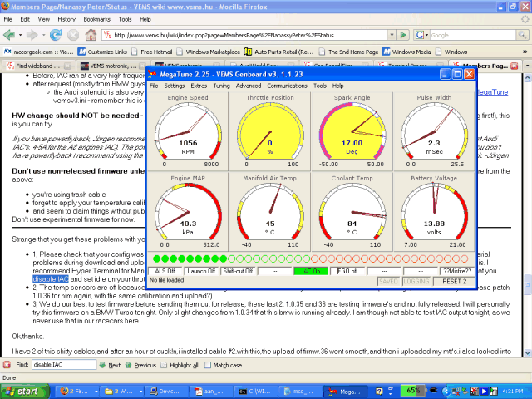
Task: Open Device Manager taskbar item
Action: [165, 392]
